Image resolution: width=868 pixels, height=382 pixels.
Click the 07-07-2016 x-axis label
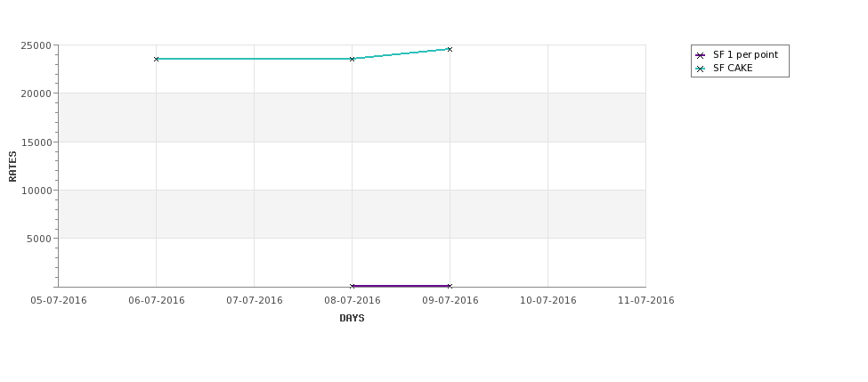coord(254,301)
